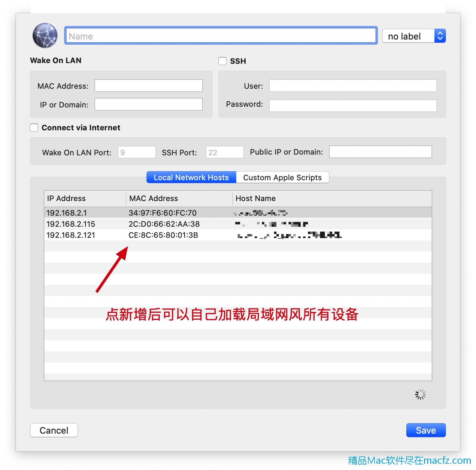Switch to Custom Apple Scripts tab
Image resolution: width=476 pixels, height=470 pixels.
click(x=282, y=177)
